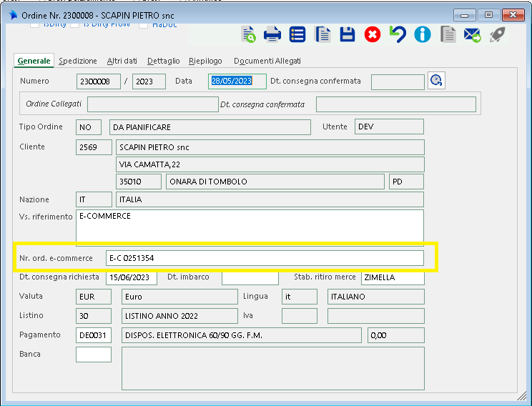Click the Utente field showing DEV

point(389,127)
